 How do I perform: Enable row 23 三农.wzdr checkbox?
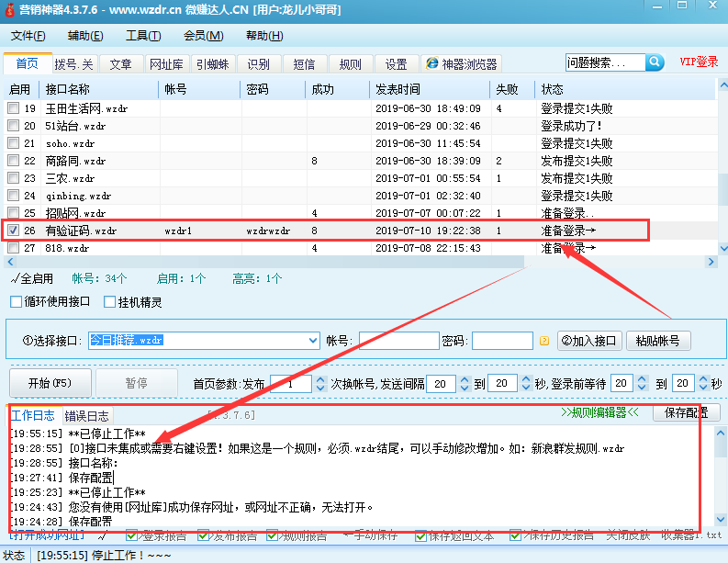click(x=14, y=177)
